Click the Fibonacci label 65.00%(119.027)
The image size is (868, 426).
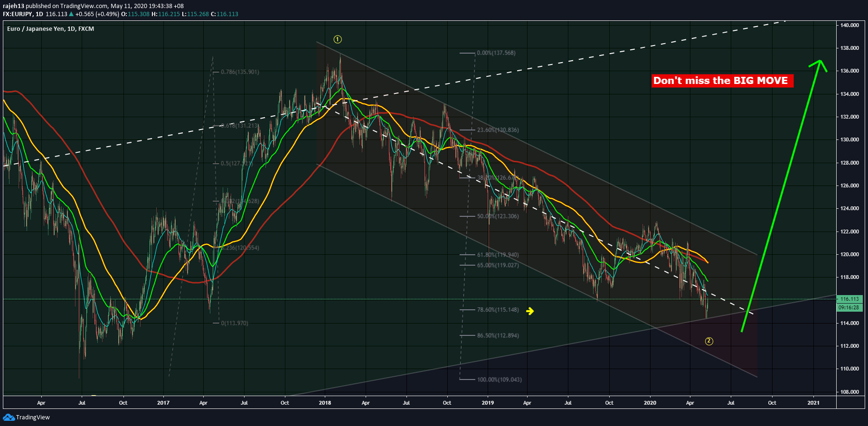pos(498,265)
